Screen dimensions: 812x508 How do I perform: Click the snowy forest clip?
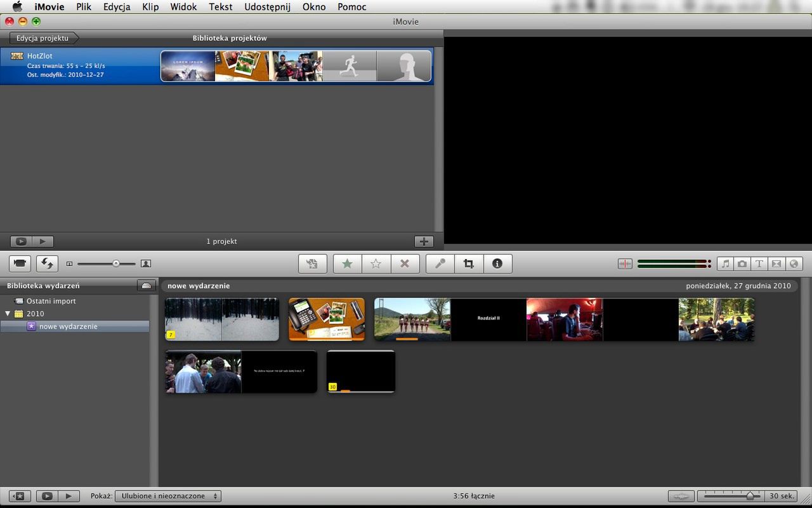[222, 319]
